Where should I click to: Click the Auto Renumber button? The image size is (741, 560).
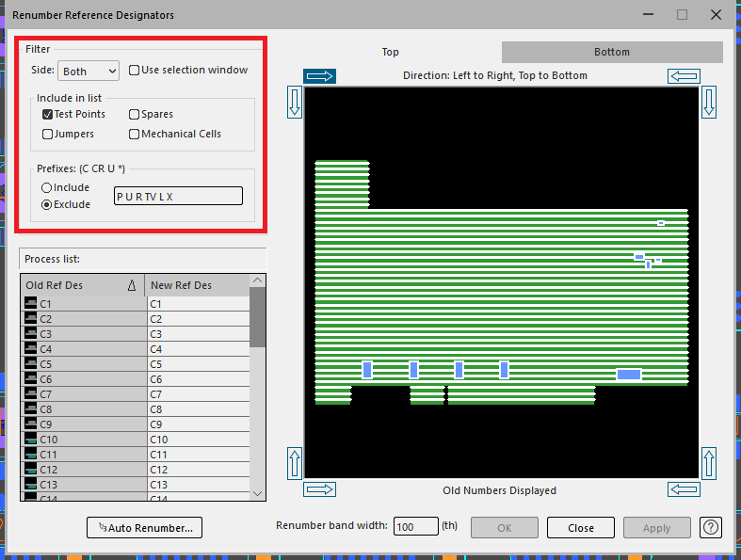pyautogui.click(x=144, y=528)
